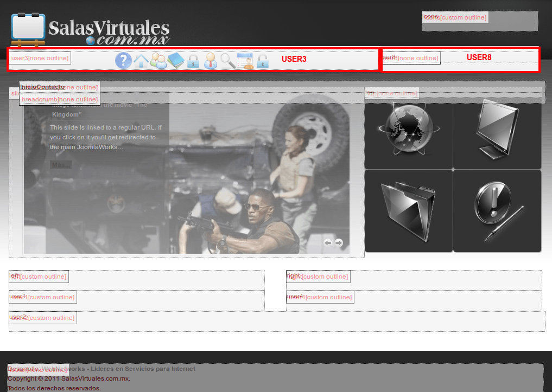The width and height of the screenshot is (552, 392).
Task: Click the 'user1[custom outline]' position label
Action: point(43,297)
